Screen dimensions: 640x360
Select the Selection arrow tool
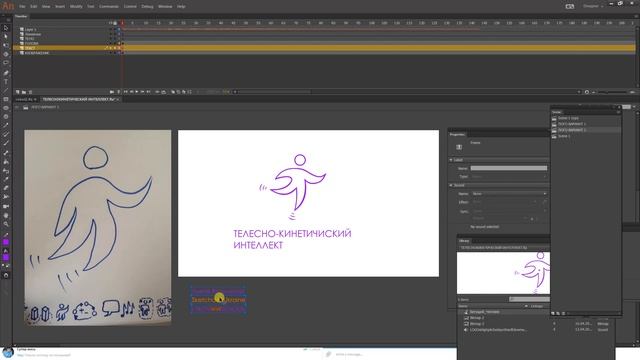(x=6, y=28)
